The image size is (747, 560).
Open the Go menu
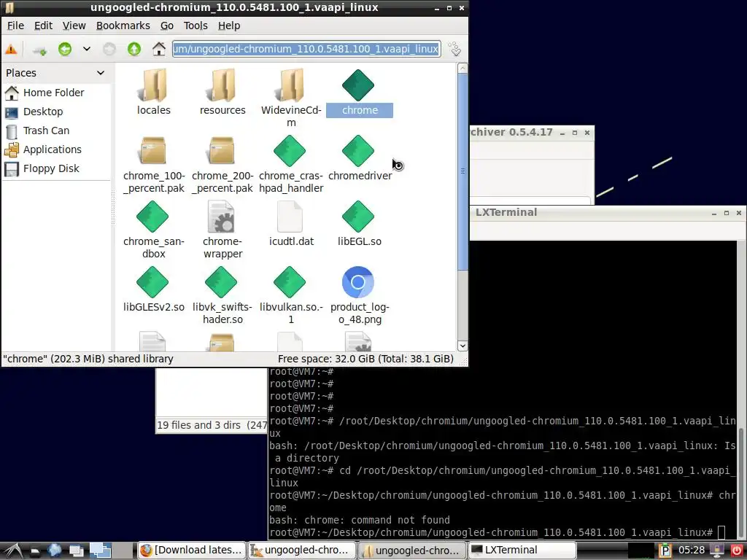point(167,26)
